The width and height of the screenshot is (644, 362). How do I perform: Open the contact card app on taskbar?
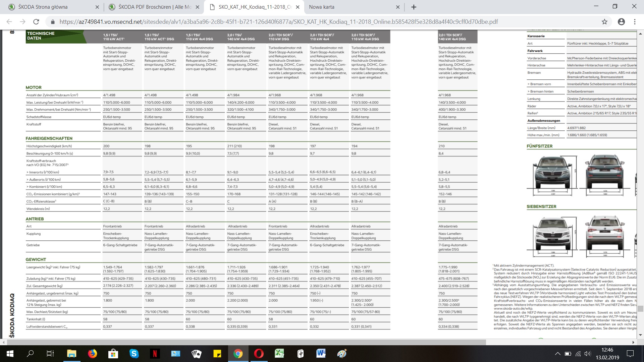[175, 353]
